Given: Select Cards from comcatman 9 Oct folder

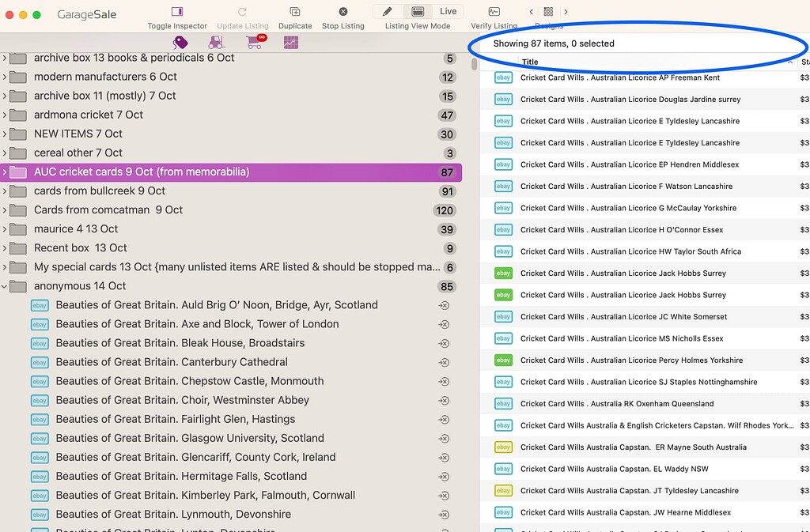Looking at the screenshot, I should (231, 210).
